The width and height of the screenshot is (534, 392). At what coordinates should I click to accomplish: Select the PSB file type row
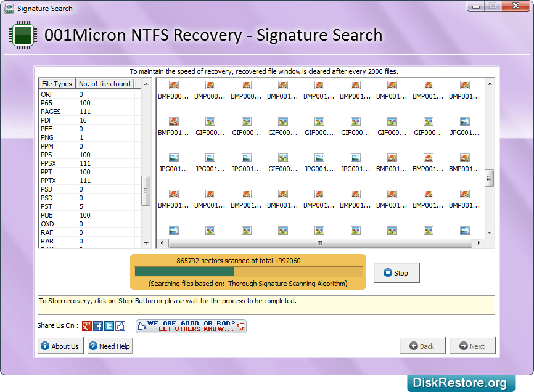90,190
